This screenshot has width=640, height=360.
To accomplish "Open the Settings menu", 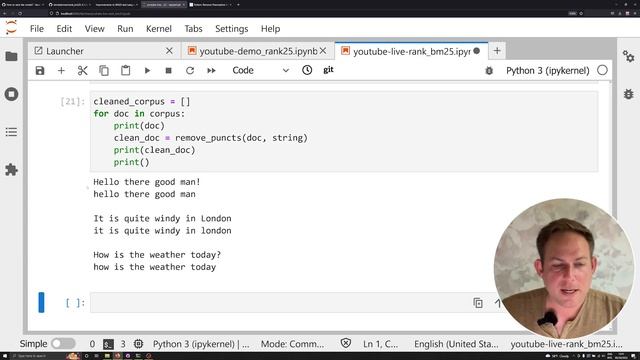I will click(231, 29).
